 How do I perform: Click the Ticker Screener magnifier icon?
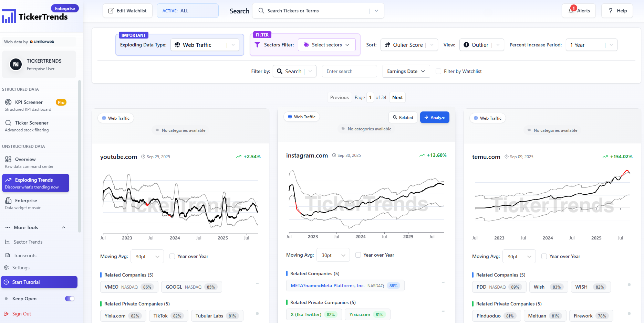[8, 123]
